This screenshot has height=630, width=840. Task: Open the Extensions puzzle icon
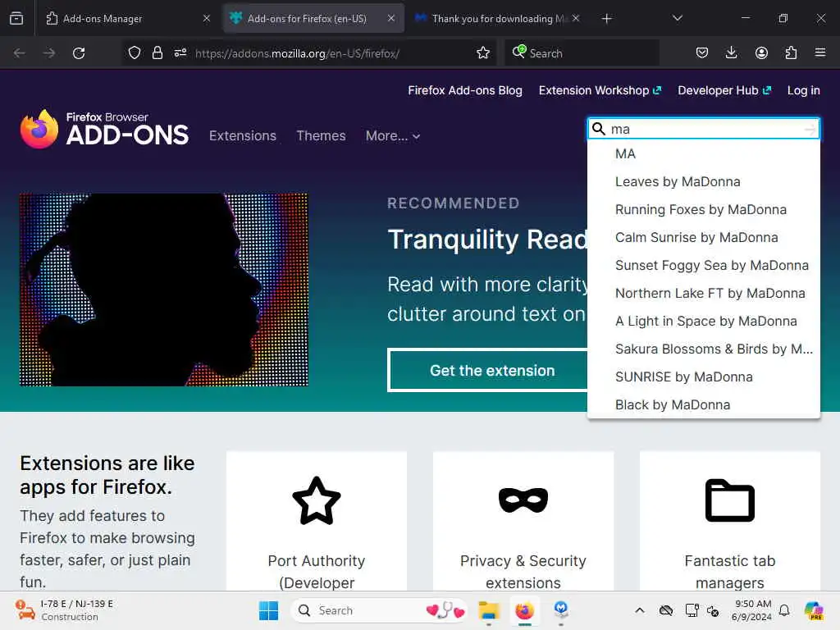click(791, 52)
